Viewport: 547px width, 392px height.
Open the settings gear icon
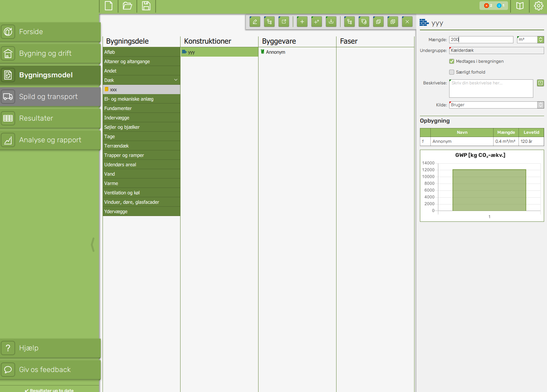pyautogui.click(x=538, y=6)
